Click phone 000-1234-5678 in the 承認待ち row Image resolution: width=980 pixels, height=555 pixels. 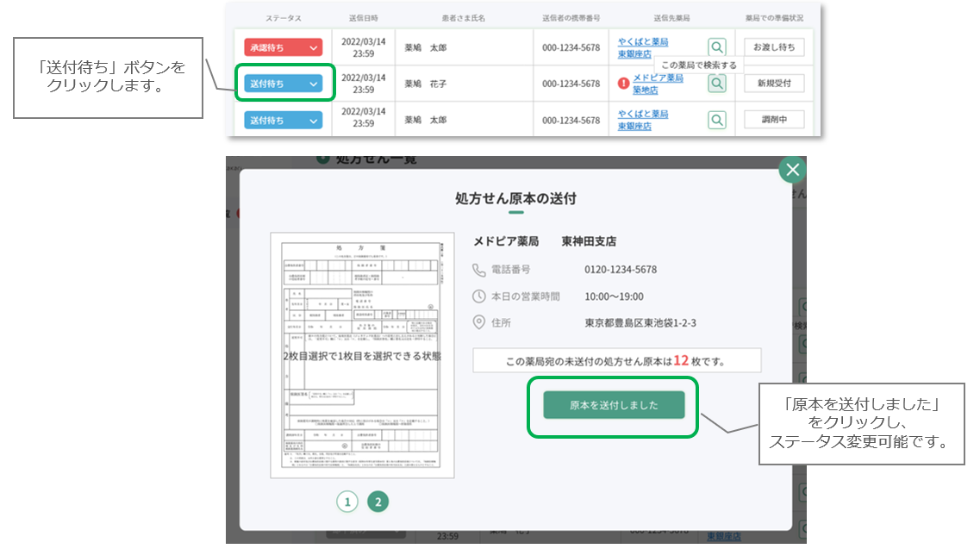pos(571,47)
